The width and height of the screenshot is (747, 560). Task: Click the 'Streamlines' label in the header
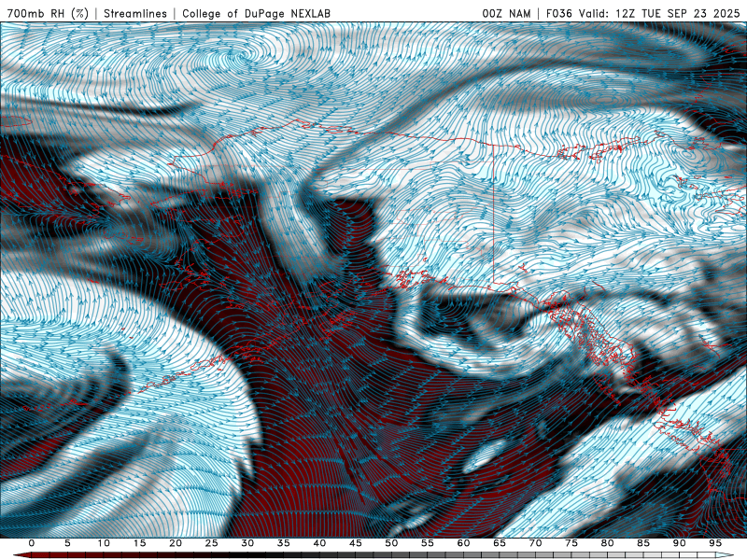[x=135, y=13]
